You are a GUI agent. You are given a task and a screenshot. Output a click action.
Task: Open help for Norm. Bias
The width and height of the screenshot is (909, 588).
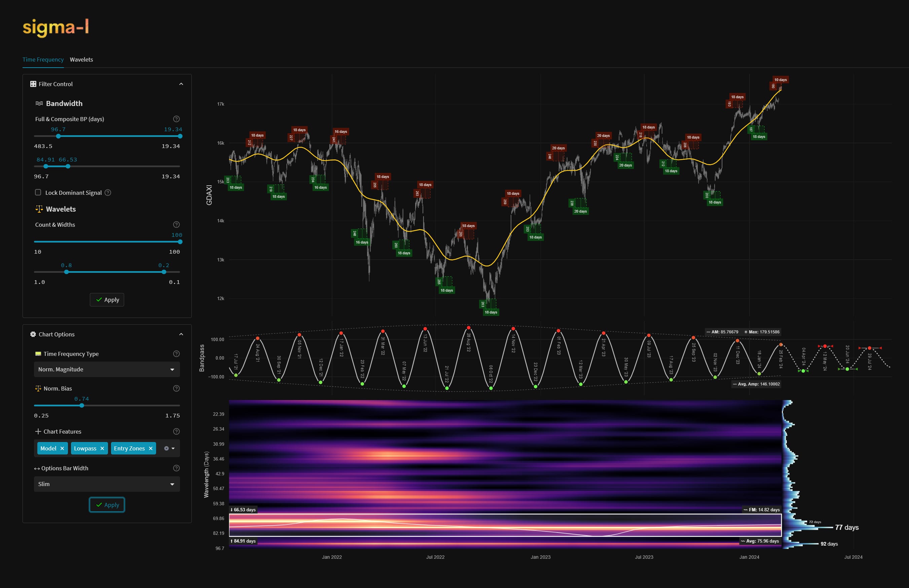pos(176,389)
